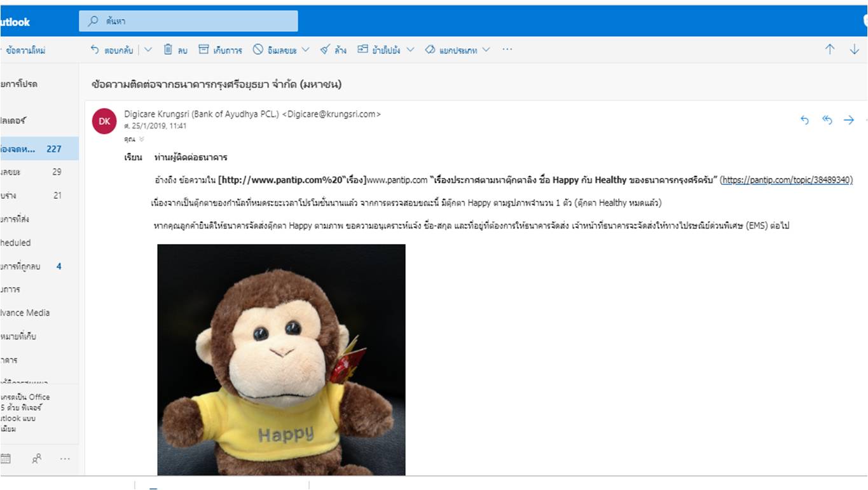The height and width of the screenshot is (490, 868).
Task: Click the Outlook logo title
Action: pyautogui.click(x=15, y=22)
